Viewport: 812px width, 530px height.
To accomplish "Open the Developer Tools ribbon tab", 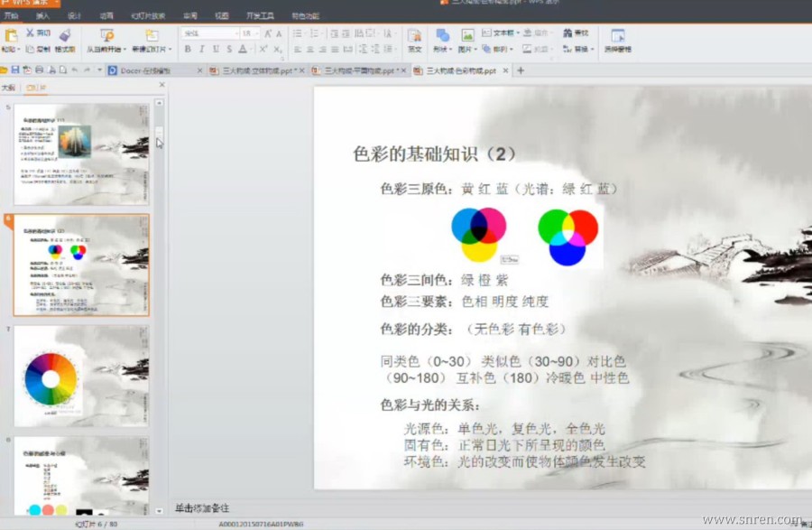I will pyautogui.click(x=260, y=15).
